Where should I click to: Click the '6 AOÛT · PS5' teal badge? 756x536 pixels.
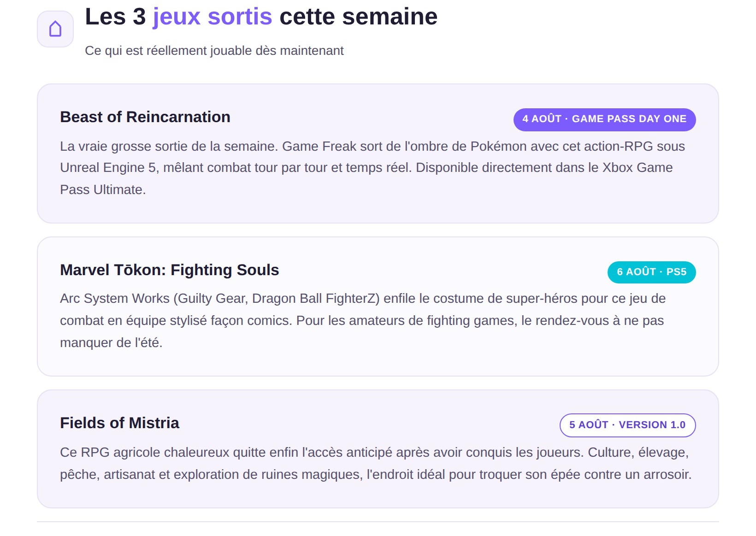[x=651, y=272]
